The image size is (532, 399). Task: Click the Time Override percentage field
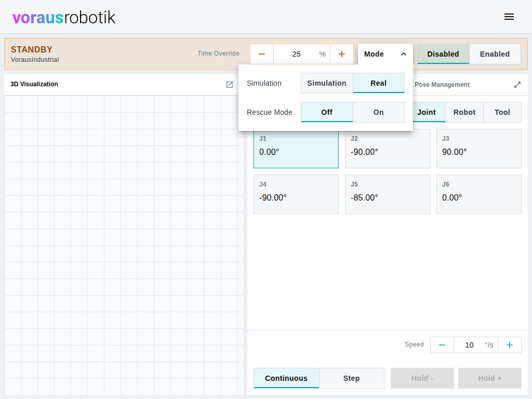tap(302, 54)
